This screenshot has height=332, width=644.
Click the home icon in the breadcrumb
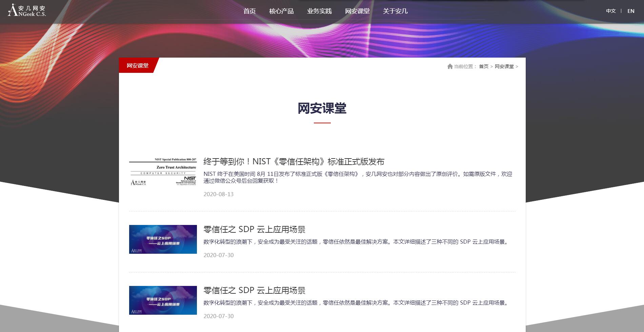pyautogui.click(x=450, y=66)
